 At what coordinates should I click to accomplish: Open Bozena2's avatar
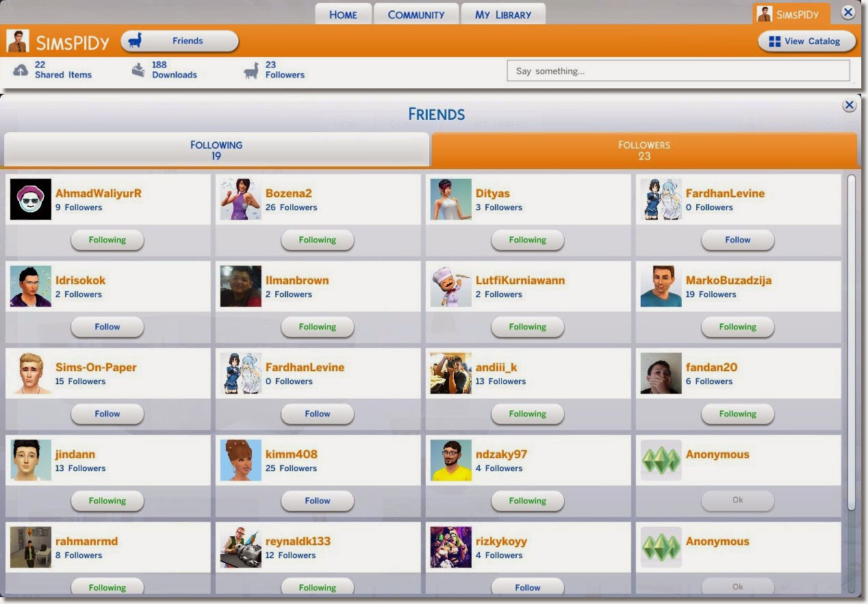tap(241, 199)
